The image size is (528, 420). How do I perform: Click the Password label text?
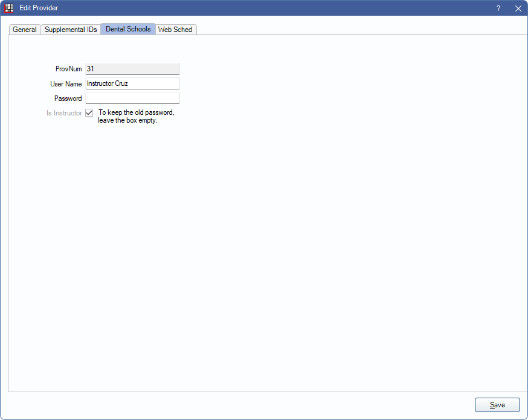point(68,99)
